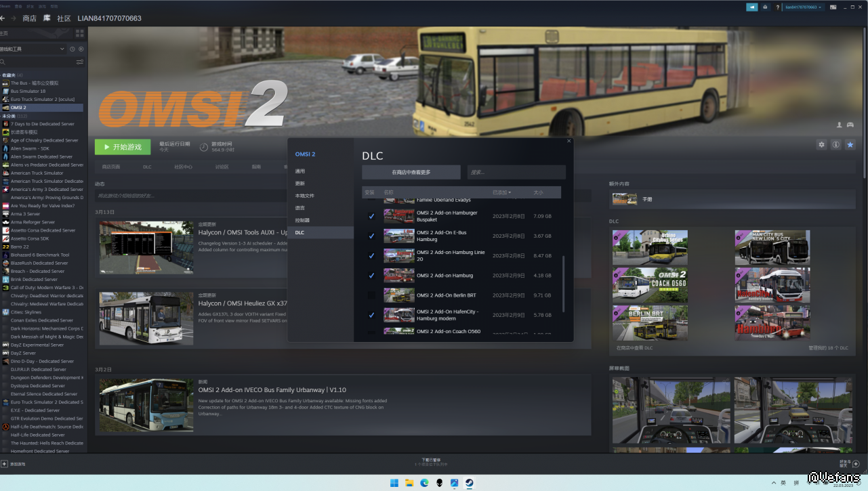Select the Local Files tab in properties

coord(305,196)
